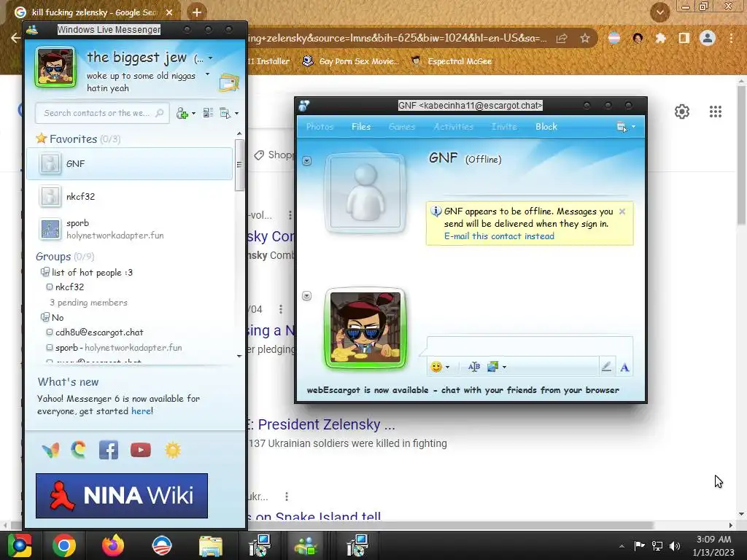Open Firefox from the taskbar
This screenshot has height=560, width=747.
coord(113,545)
